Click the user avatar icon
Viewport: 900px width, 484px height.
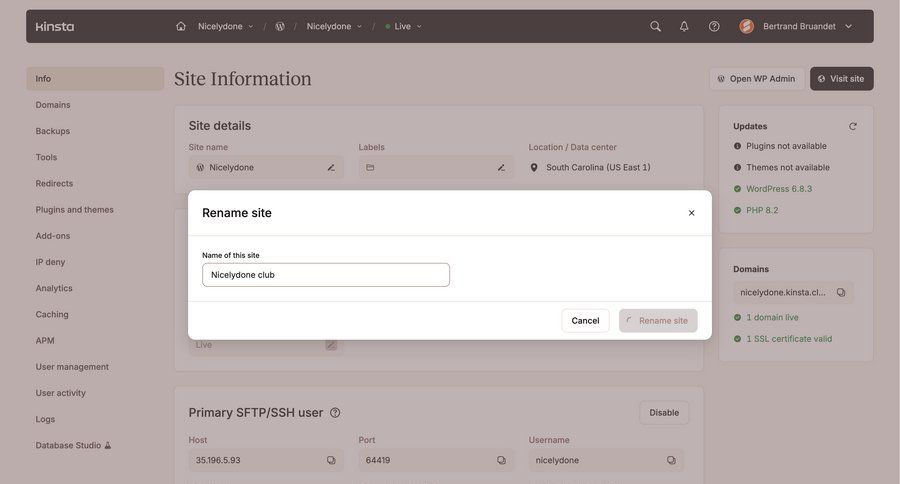pyautogui.click(x=747, y=26)
